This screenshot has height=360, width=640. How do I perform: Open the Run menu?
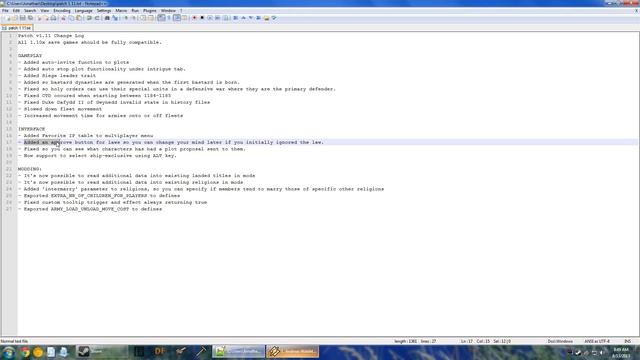[135, 11]
